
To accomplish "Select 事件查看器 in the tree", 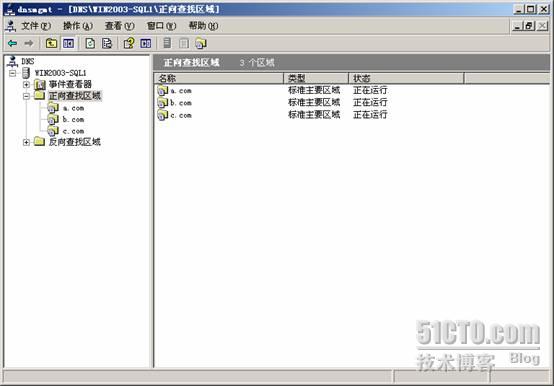I will [x=70, y=84].
